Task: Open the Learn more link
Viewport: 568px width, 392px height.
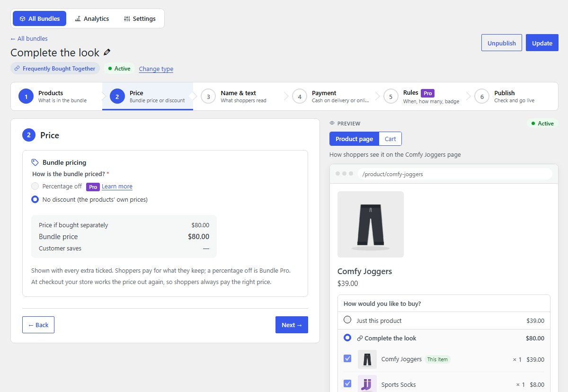Action: [x=117, y=187]
